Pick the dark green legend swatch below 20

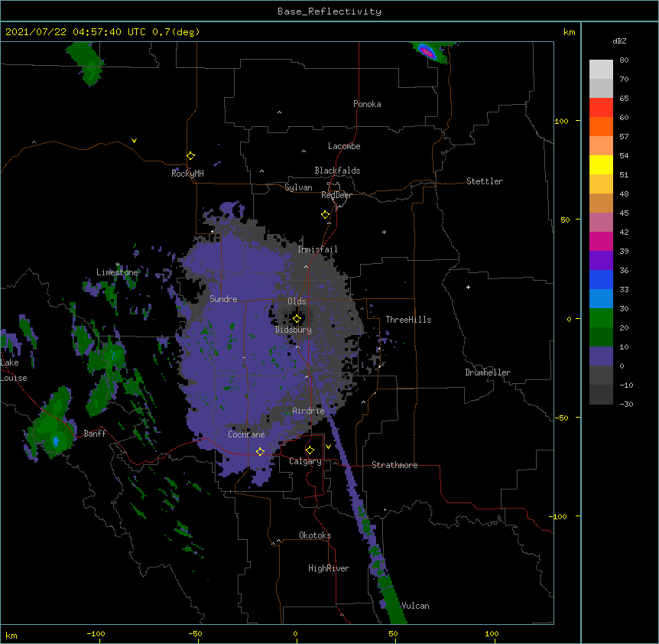[x=601, y=337]
